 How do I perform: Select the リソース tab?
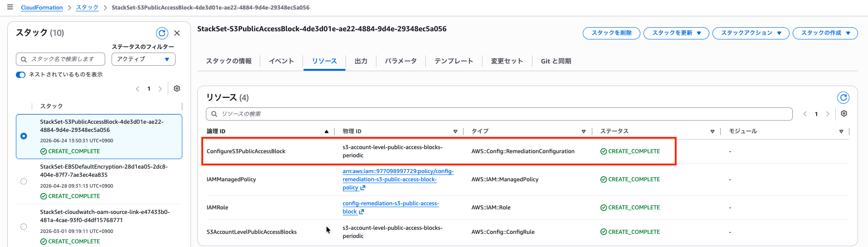tap(324, 61)
